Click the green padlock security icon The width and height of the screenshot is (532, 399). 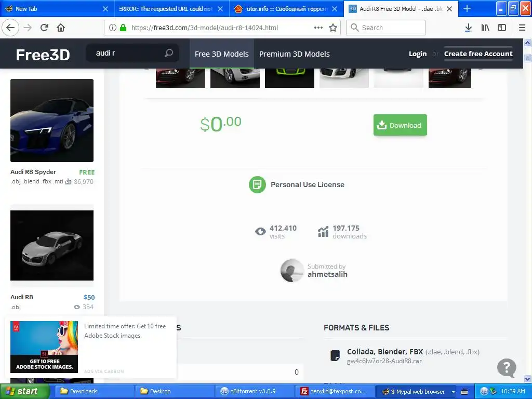[123, 28]
